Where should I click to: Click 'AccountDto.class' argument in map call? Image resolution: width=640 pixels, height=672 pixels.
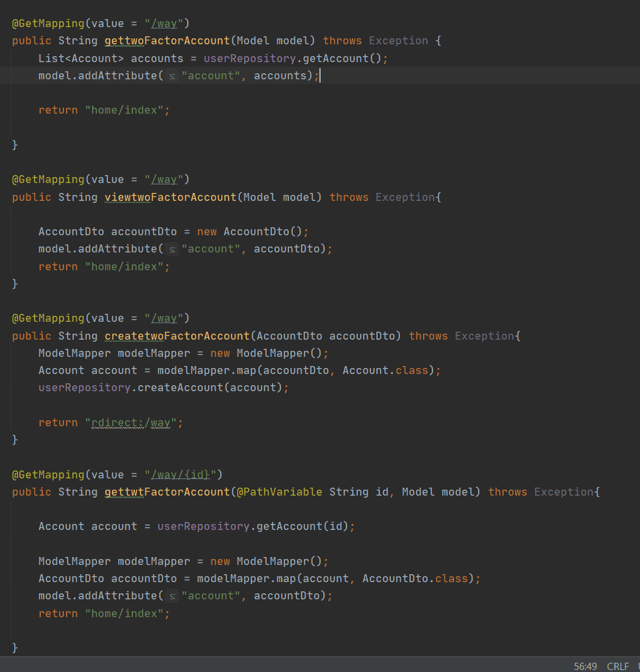coord(415,579)
